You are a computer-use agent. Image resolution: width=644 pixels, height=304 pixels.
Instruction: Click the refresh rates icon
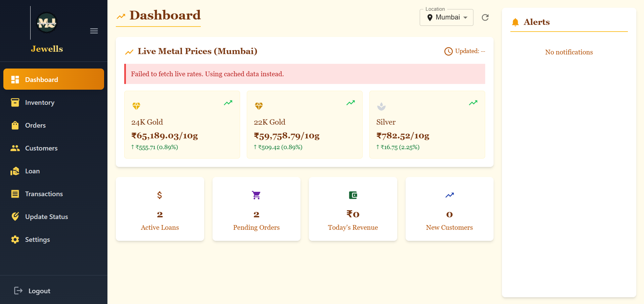coord(485,17)
